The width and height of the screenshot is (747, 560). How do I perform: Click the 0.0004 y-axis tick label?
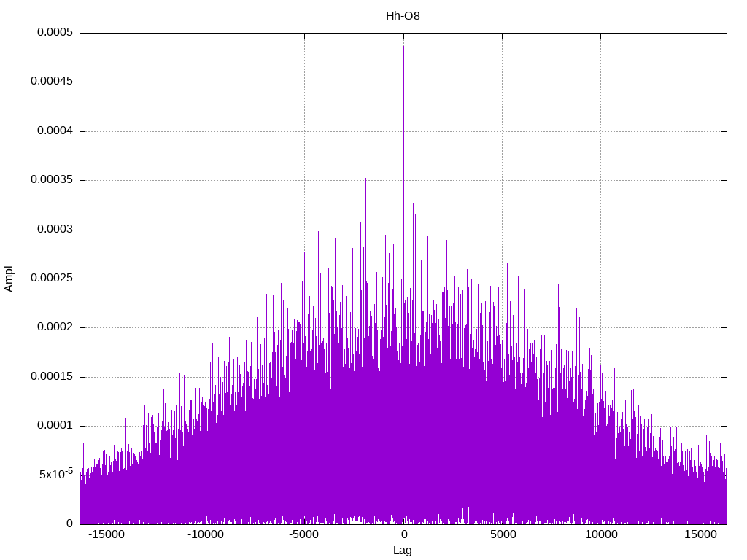(55, 131)
